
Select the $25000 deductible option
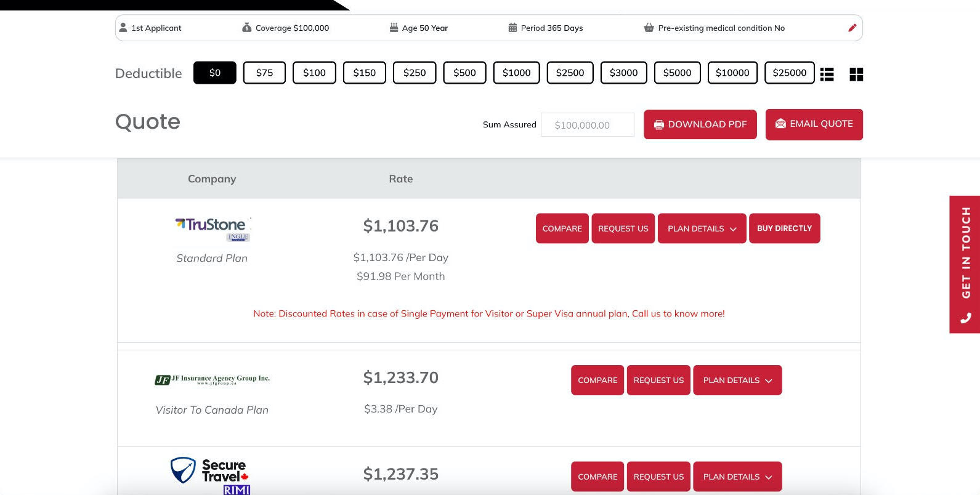point(789,72)
